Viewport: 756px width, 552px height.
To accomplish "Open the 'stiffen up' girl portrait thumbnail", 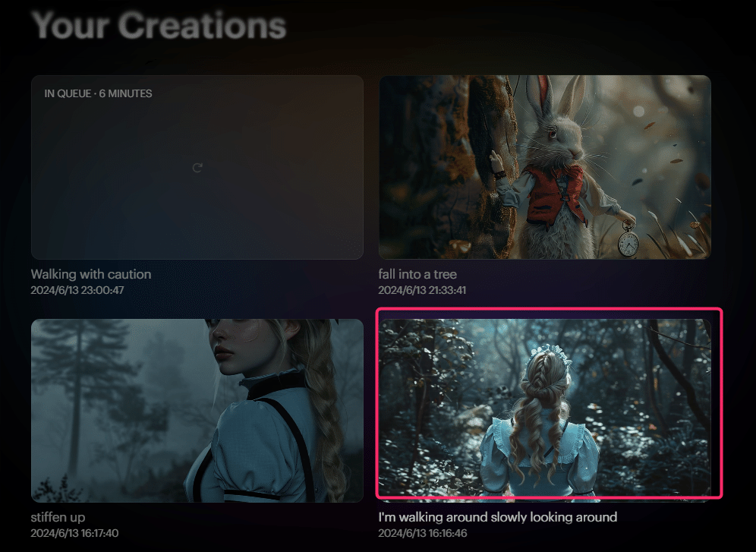I will tap(197, 410).
